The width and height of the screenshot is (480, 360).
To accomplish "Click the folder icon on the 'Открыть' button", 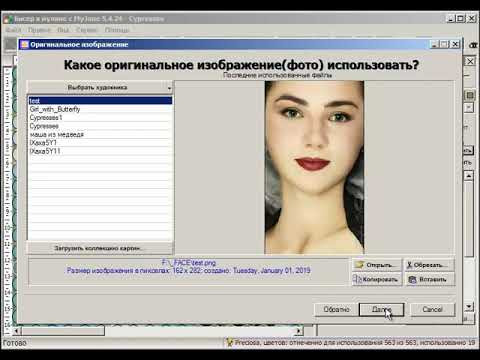I will (359, 265).
